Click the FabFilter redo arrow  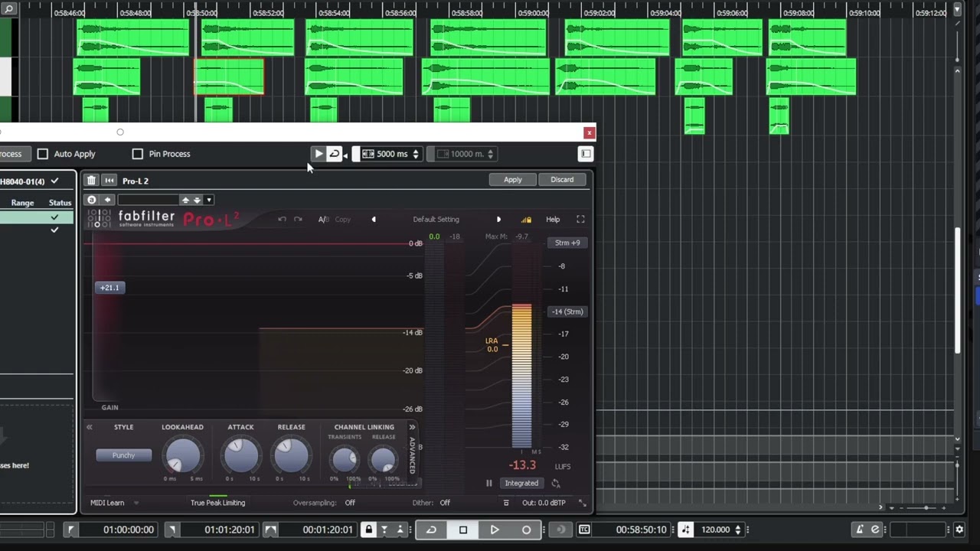coord(298,220)
